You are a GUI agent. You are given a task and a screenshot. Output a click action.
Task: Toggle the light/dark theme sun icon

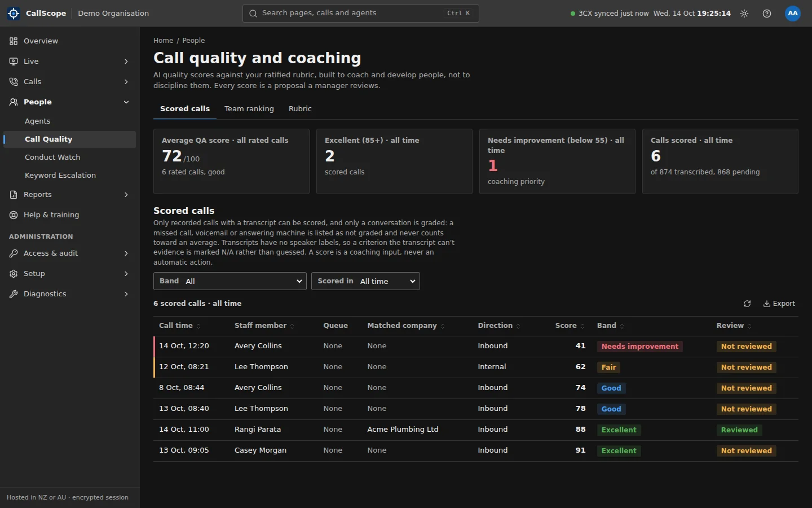[744, 14]
